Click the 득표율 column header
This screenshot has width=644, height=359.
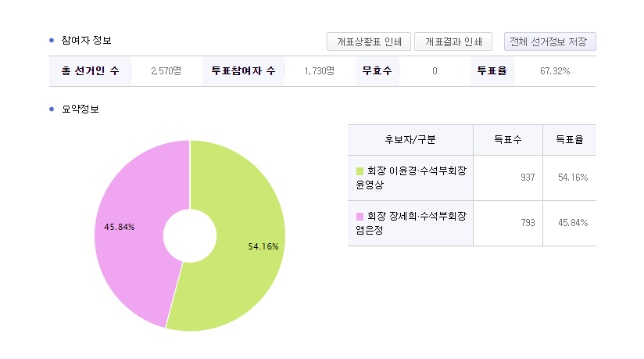570,140
